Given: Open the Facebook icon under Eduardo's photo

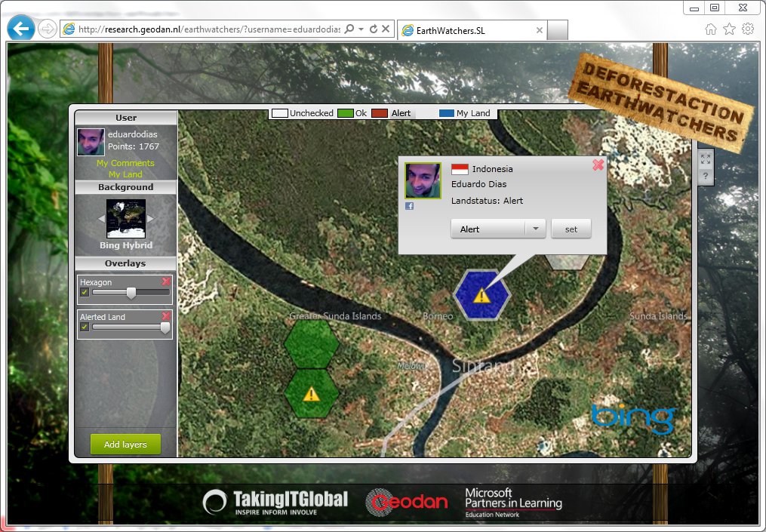Looking at the screenshot, I should click(x=409, y=206).
